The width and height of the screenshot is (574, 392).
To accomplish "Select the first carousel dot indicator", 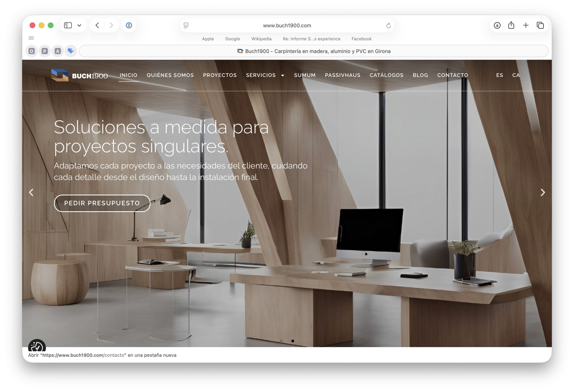I will (x=281, y=341).
